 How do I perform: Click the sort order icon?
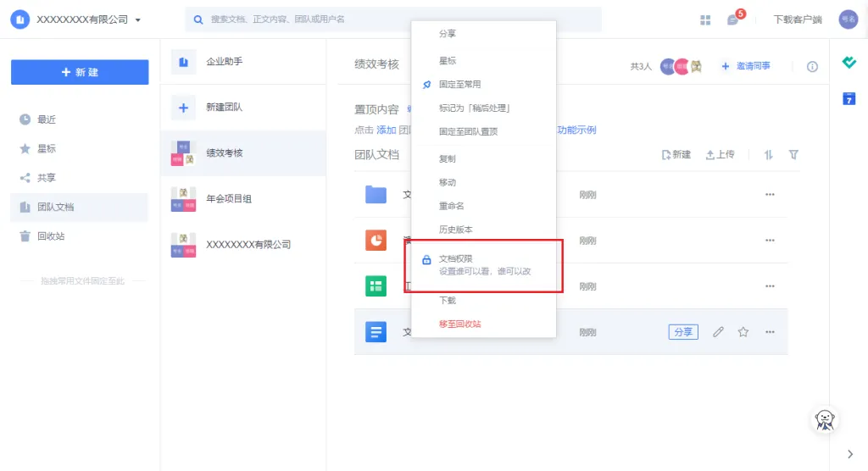coord(768,155)
